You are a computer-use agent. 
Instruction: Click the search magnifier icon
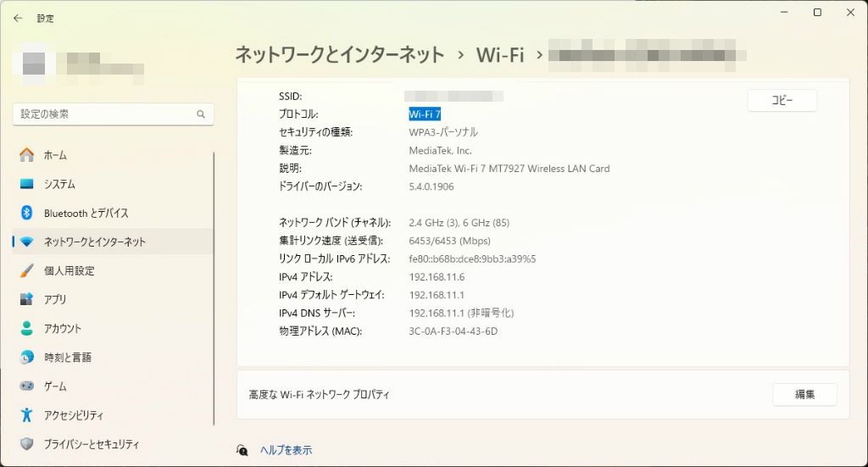click(x=201, y=114)
